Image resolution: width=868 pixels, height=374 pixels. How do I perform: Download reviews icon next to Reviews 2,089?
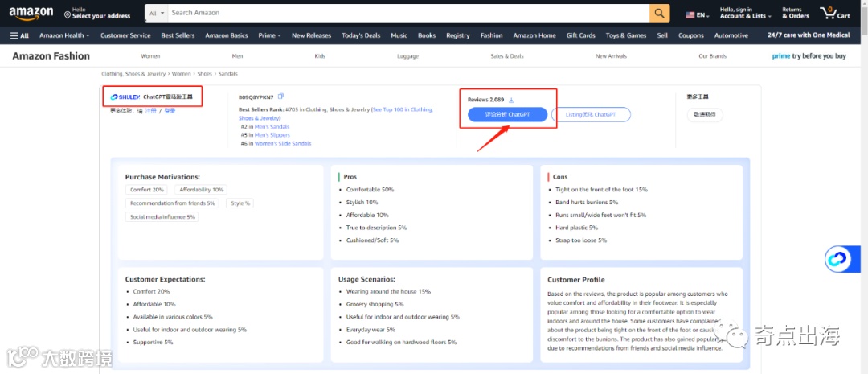(511, 100)
